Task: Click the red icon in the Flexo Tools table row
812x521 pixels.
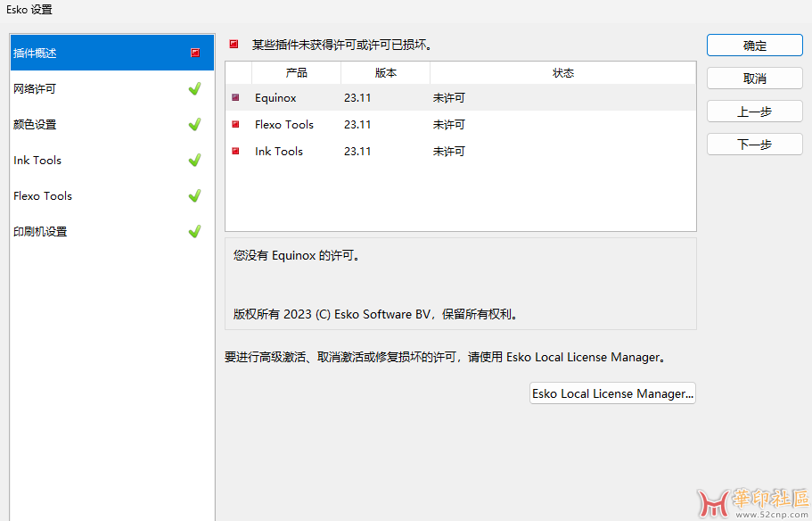Action: point(235,124)
